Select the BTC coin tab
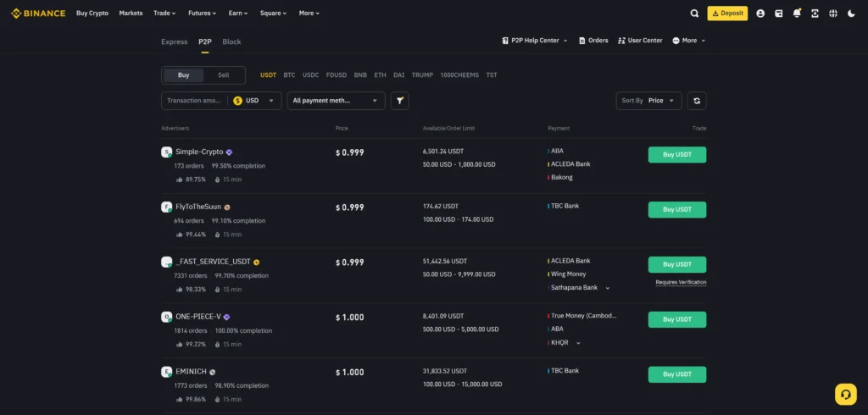Viewport: 868px width, 415px height. pyautogui.click(x=289, y=75)
